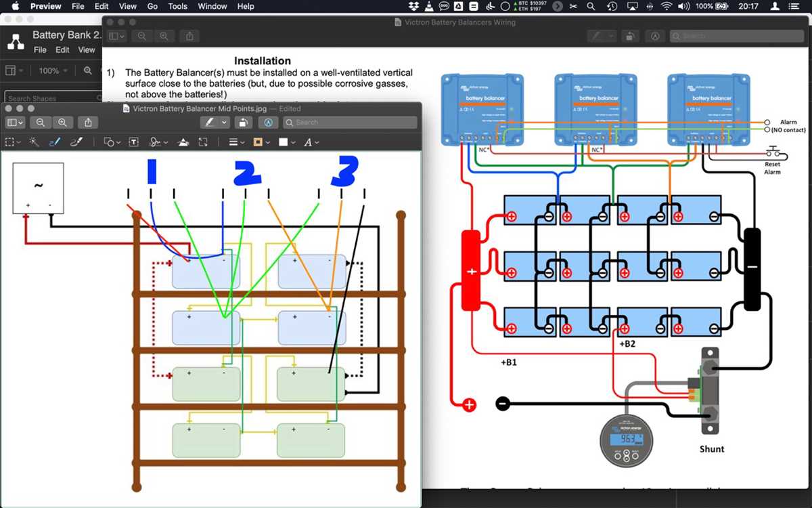812x508 pixels.
Task: Zoom out in Battery Balancers Wiring window
Action: [x=141, y=36]
